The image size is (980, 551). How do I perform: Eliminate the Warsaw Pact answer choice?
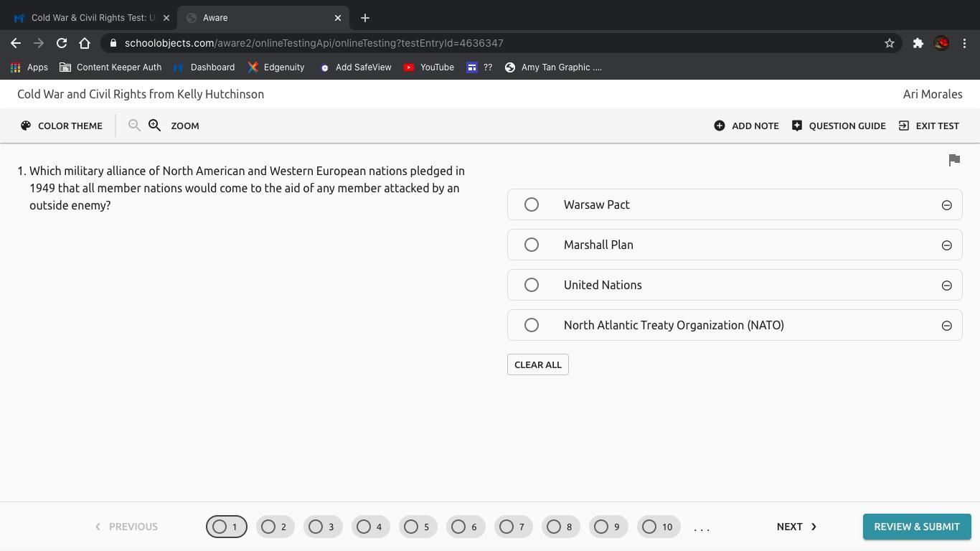point(946,205)
